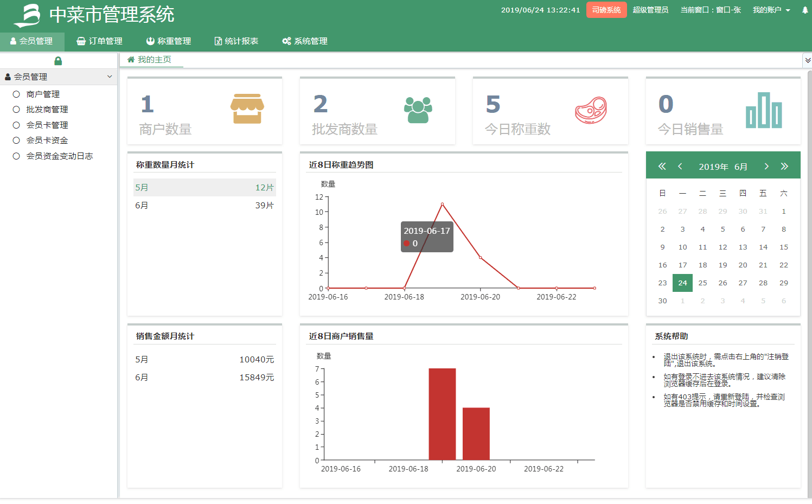Image resolution: width=812 pixels, height=504 pixels.
Task: Click the 商户数量 card label
Action: [x=165, y=130]
